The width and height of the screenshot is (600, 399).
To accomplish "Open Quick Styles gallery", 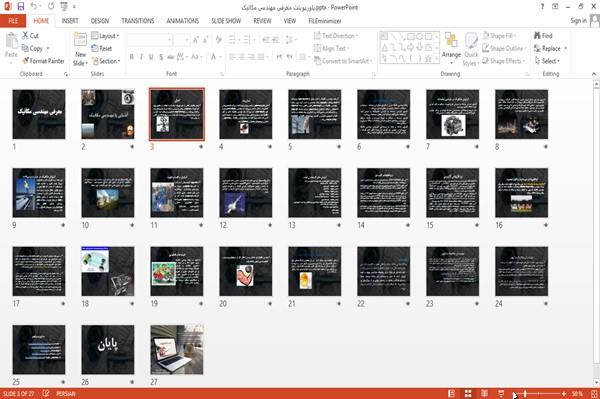I will coord(471,50).
